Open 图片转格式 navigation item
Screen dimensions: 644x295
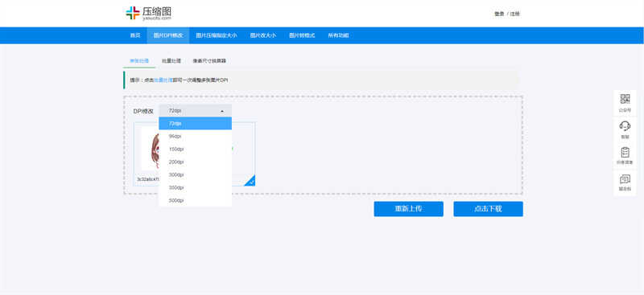(302, 35)
